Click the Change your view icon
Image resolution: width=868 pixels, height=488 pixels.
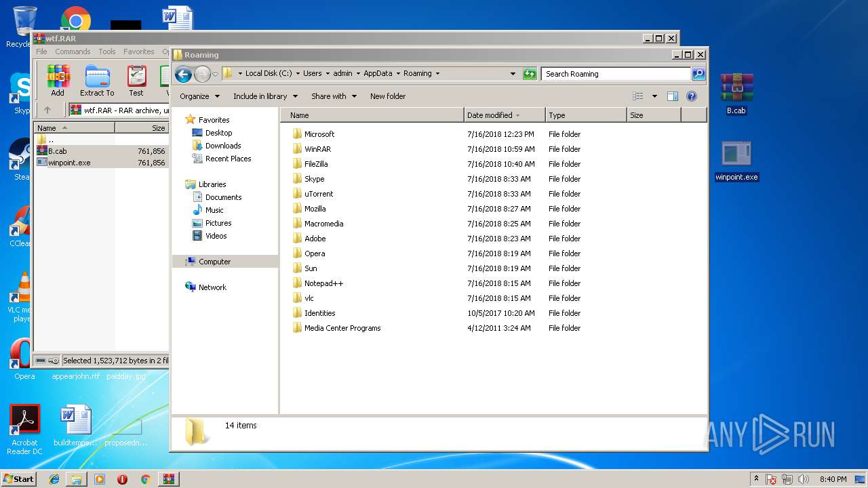[637, 96]
